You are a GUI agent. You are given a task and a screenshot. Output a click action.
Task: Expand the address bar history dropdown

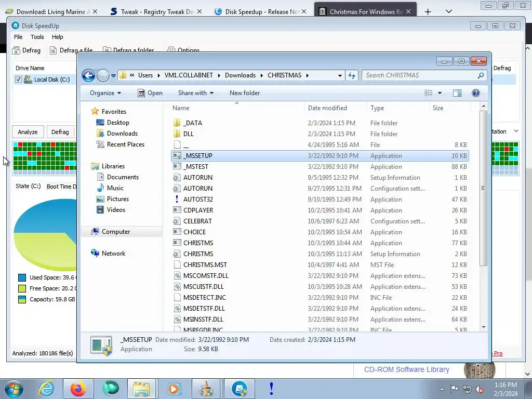pyautogui.click(x=340, y=76)
